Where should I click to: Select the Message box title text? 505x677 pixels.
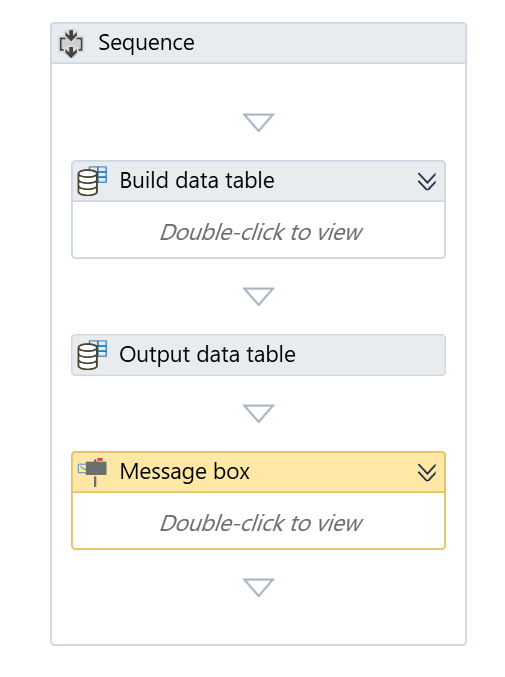click(185, 471)
